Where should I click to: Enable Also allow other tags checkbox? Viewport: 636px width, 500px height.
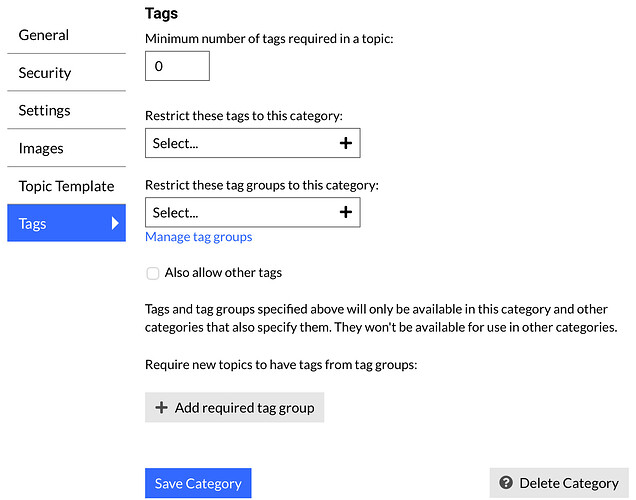click(153, 273)
